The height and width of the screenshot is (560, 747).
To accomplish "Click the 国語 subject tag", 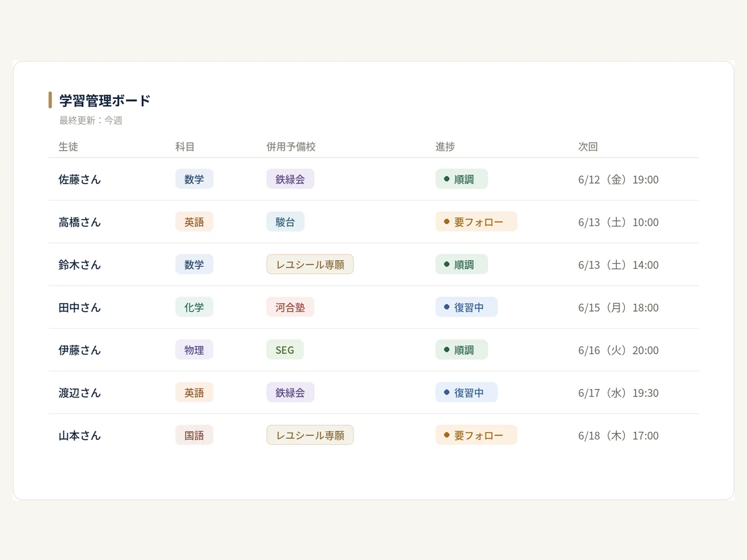I will [x=194, y=436].
